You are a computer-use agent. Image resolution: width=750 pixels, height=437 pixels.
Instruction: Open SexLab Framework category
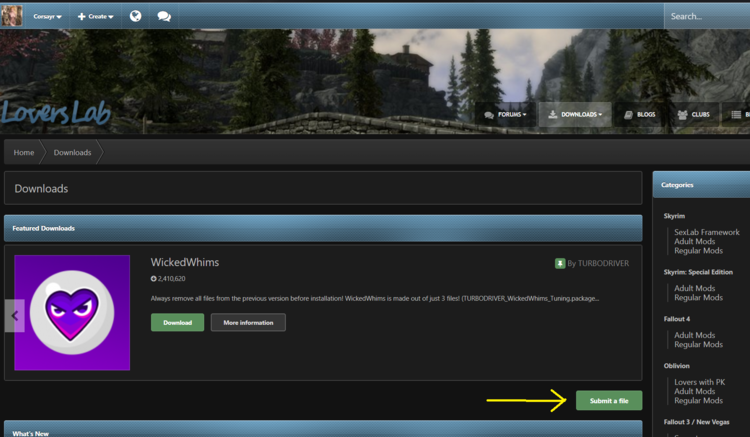(x=707, y=232)
